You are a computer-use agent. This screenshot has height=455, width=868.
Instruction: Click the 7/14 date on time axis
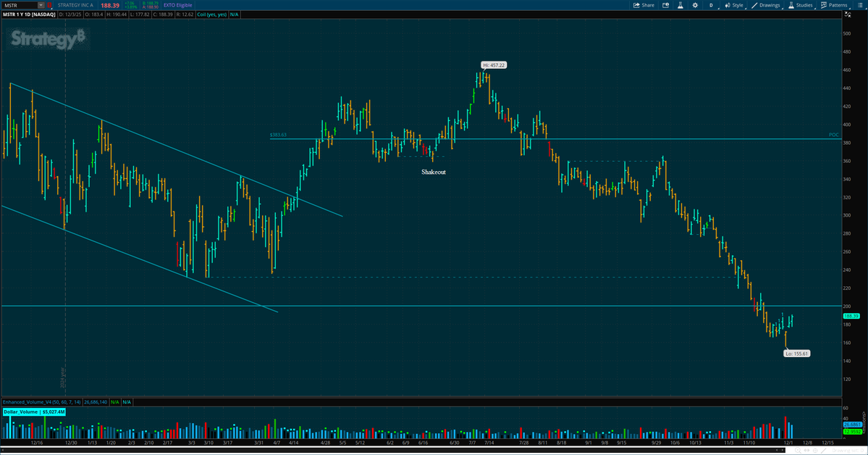click(489, 443)
